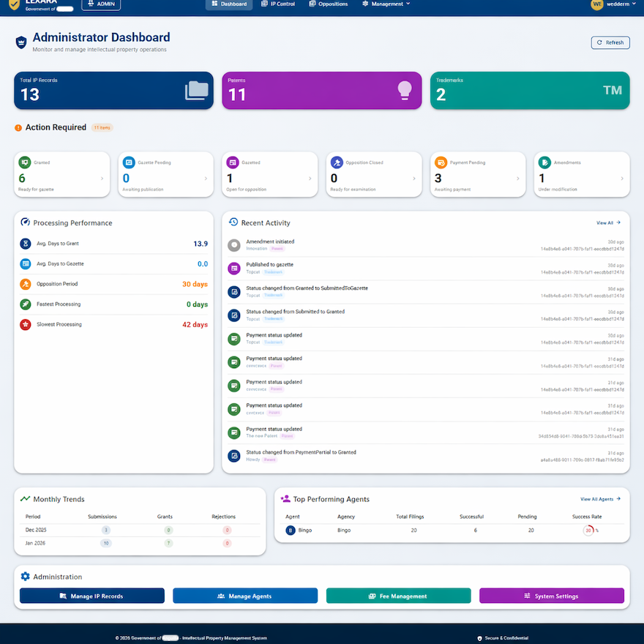Image resolution: width=644 pixels, height=644 pixels.
Task: Click the Published to gazette activity icon
Action: (234, 269)
